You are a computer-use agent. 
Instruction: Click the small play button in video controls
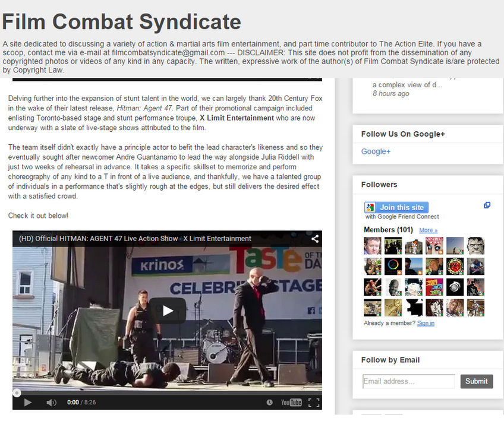(x=28, y=403)
